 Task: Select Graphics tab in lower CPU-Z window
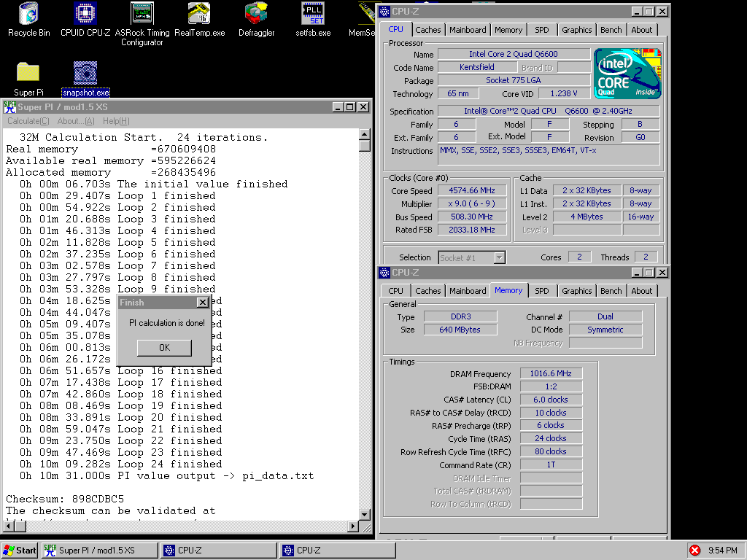[576, 291]
